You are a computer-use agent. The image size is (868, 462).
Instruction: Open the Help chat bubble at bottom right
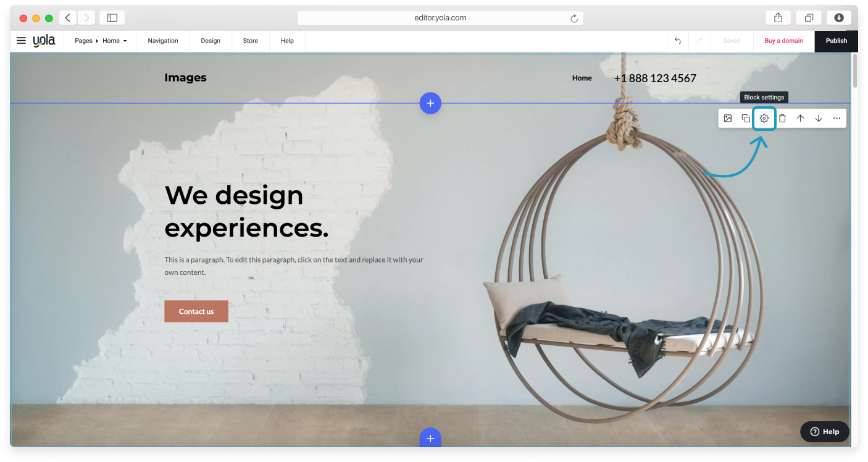pyautogui.click(x=824, y=432)
